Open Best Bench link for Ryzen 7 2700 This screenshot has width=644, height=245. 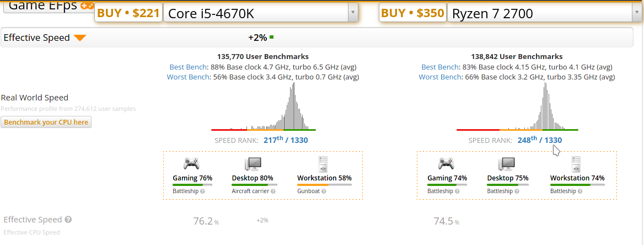(441, 67)
